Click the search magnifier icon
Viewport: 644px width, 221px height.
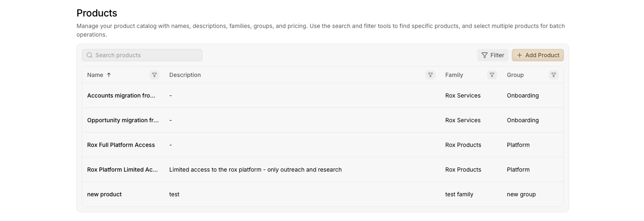tap(90, 55)
